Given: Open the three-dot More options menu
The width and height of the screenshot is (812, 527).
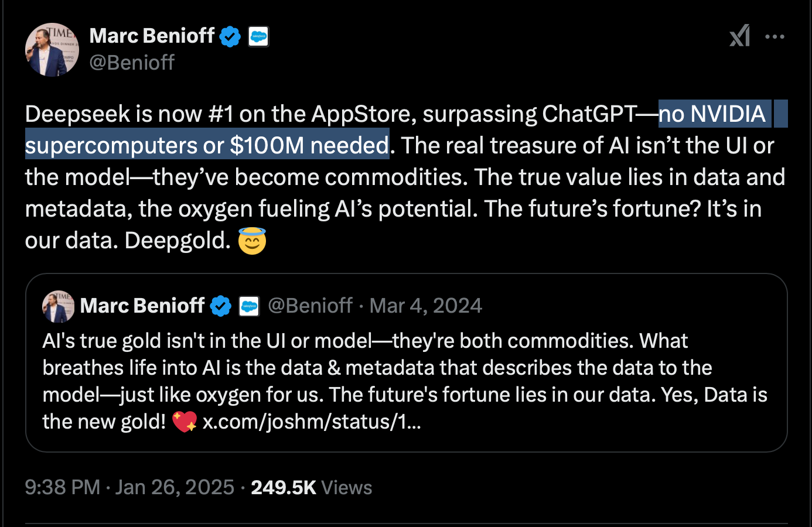Looking at the screenshot, I should tap(775, 37).
